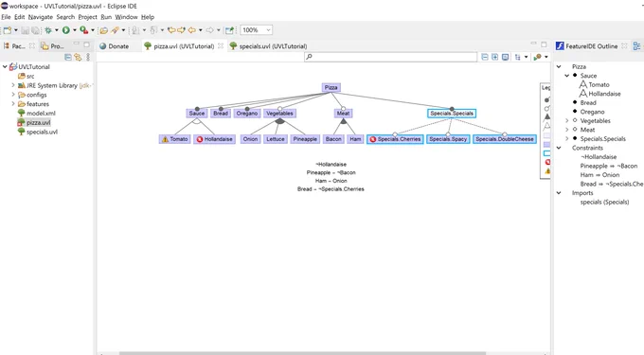Click the Collapse All icon in Package Explorer
This screenshot has width=644, height=355.
(x=68, y=57)
